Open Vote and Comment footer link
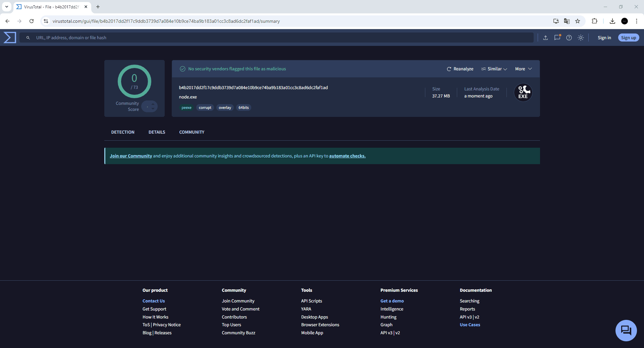The height and width of the screenshot is (348, 644). point(240,309)
